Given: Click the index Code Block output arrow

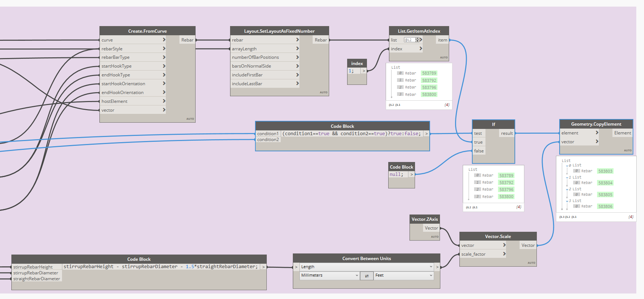Looking at the screenshot, I should [x=364, y=71].
